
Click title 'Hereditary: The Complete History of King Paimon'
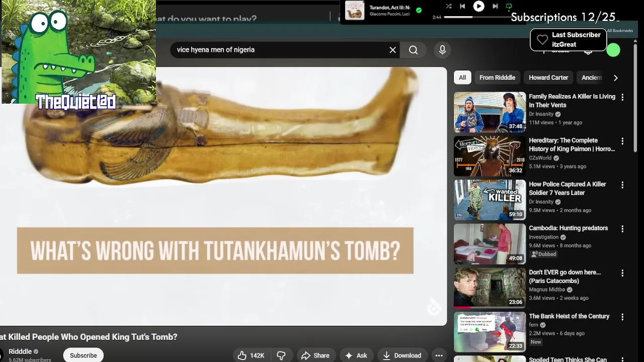pos(572,145)
